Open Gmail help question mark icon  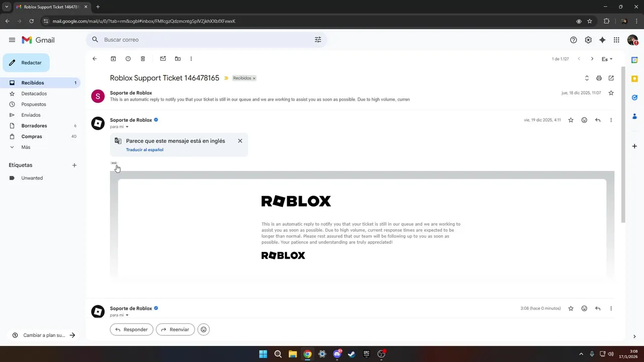point(574,40)
